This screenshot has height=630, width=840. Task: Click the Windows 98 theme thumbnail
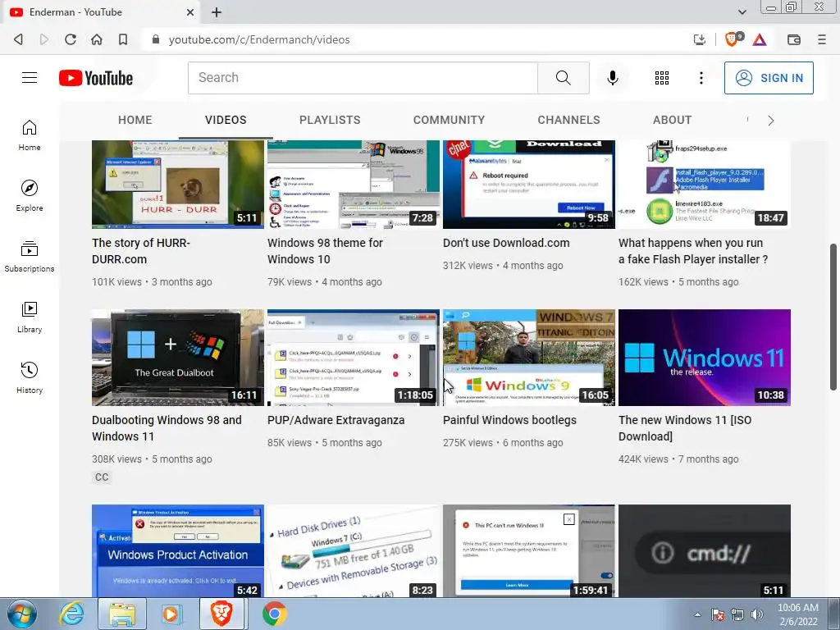coord(354,185)
